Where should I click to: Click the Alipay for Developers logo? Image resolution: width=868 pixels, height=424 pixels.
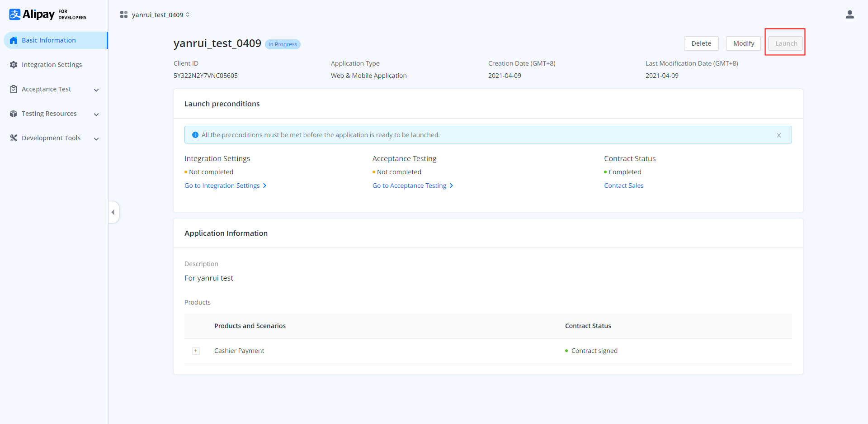click(x=47, y=14)
